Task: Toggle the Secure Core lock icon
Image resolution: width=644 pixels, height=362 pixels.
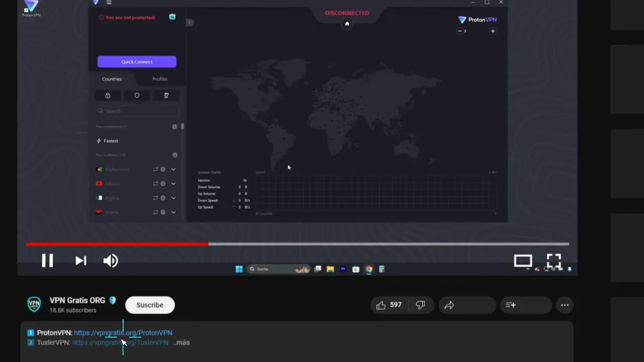Action: click(x=108, y=96)
